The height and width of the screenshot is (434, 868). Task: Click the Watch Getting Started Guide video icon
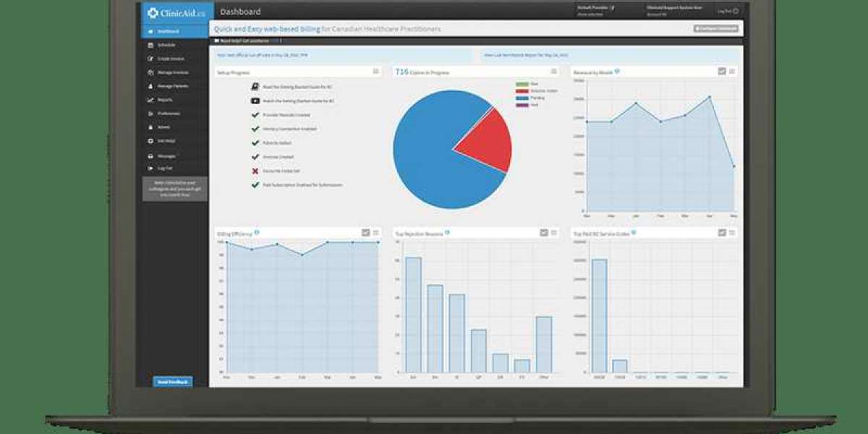coord(255,101)
